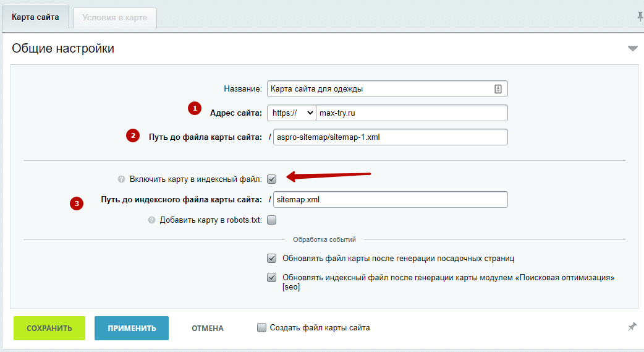Enable Добавить карту в robots.txt checkbox
Screen dimensions: 644x352
coord(272,220)
